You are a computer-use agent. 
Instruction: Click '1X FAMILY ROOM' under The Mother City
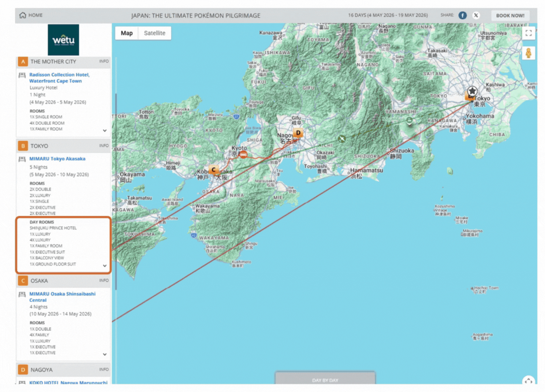[46, 129]
